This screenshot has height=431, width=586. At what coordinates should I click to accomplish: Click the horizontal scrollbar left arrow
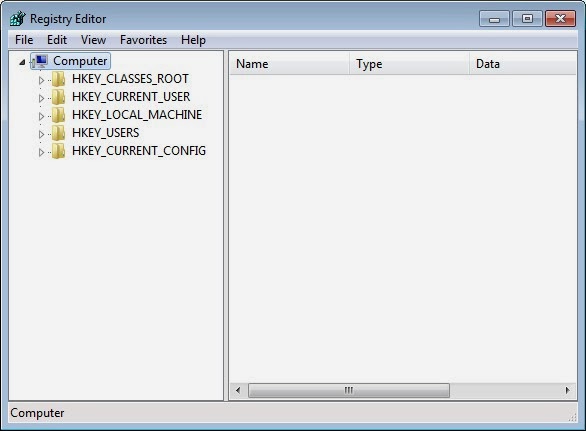238,391
